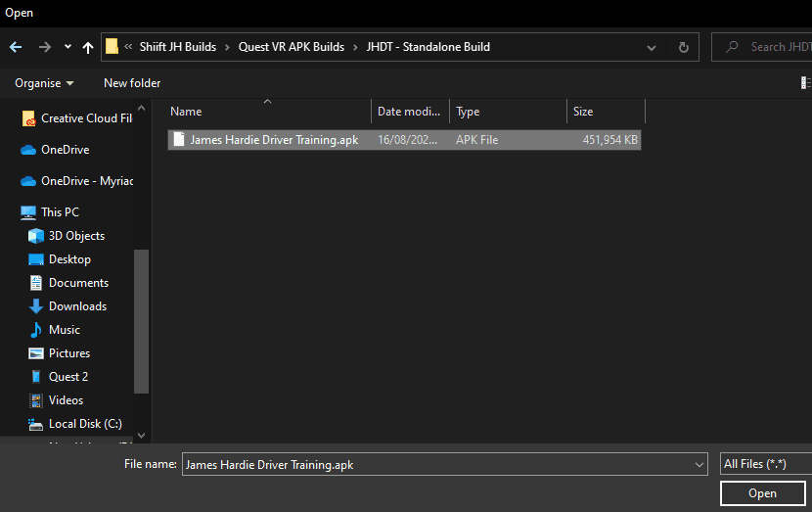Open Quest 2 device in sidebar
The height and width of the screenshot is (512, 812).
(68, 377)
